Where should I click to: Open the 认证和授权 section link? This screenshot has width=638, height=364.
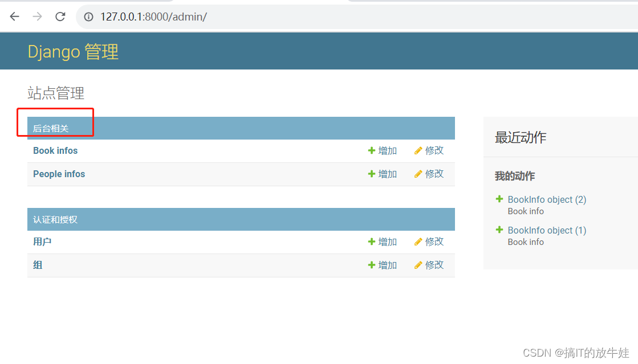(x=55, y=220)
